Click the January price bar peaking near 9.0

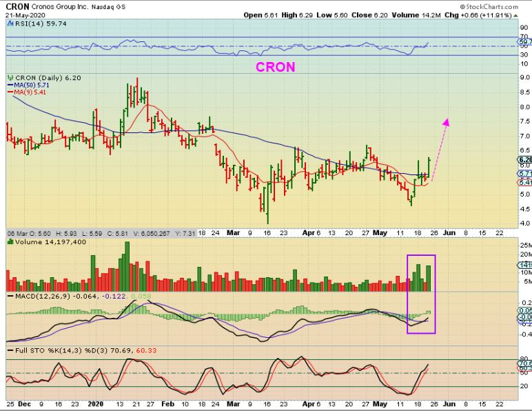(x=137, y=92)
